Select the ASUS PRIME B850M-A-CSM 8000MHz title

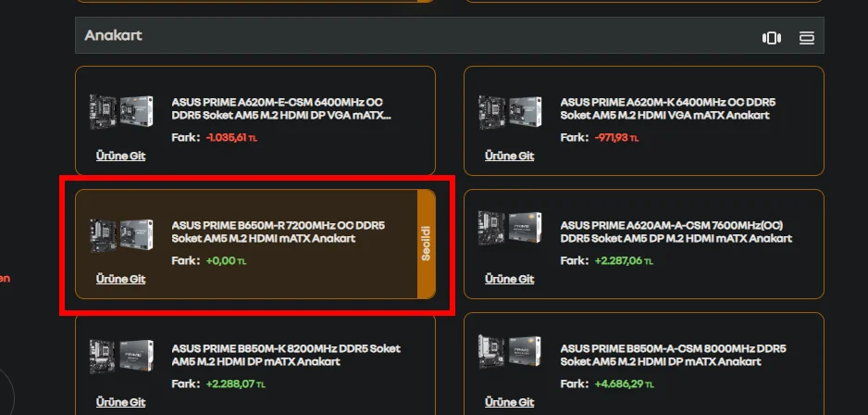point(673,355)
